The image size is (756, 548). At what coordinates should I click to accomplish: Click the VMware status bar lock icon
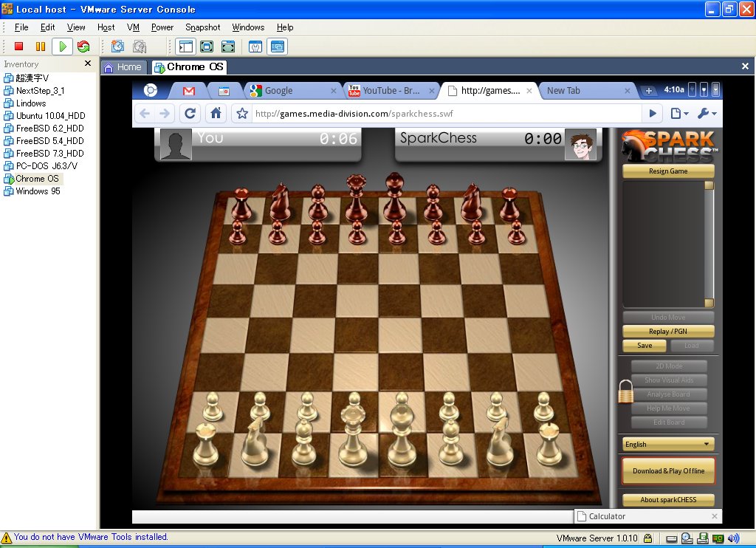tap(648, 538)
